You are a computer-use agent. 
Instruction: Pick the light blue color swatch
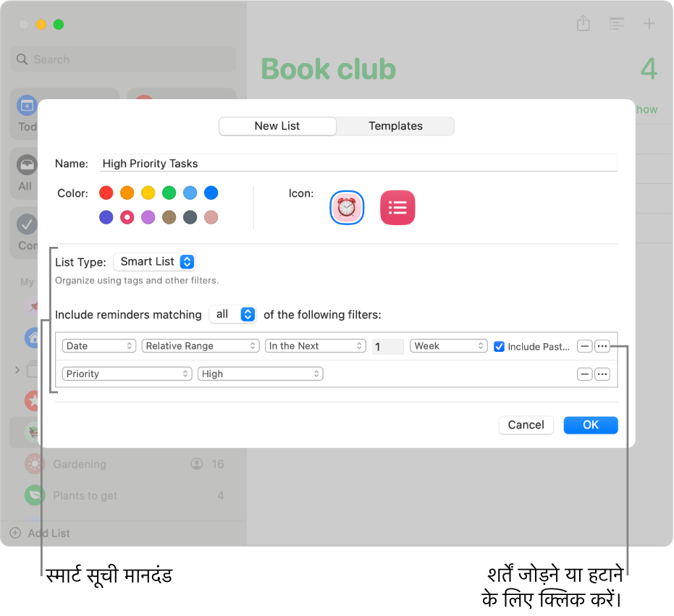point(190,193)
